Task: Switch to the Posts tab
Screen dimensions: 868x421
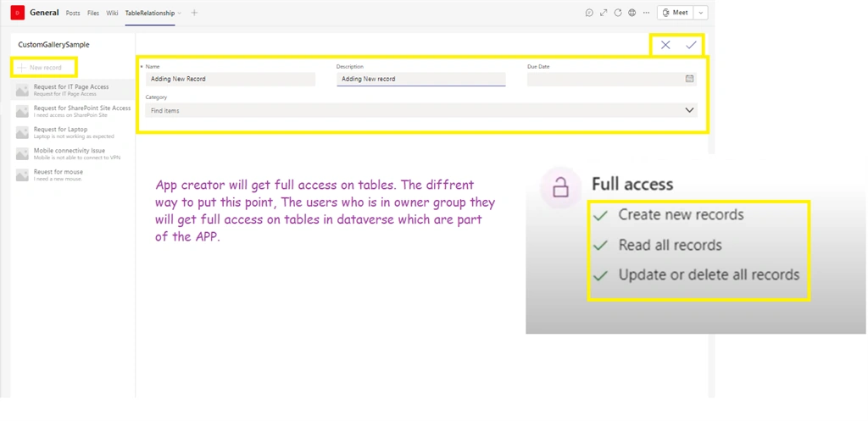Action: pyautogui.click(x=73, y=14)
